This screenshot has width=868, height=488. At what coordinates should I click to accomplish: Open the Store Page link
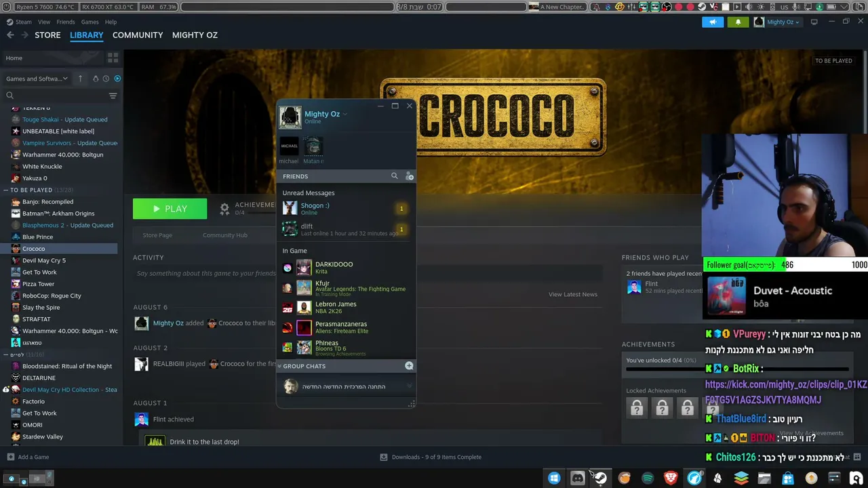[157, 235]
